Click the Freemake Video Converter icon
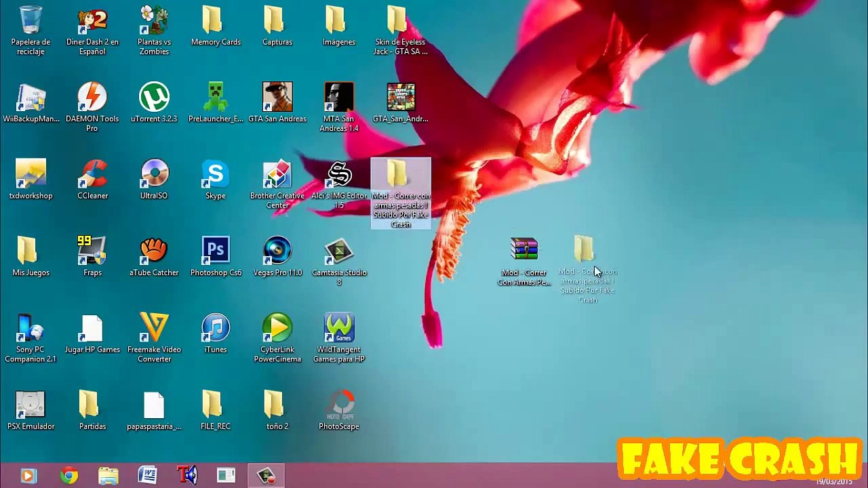868x488 pixels. [154, 338]
